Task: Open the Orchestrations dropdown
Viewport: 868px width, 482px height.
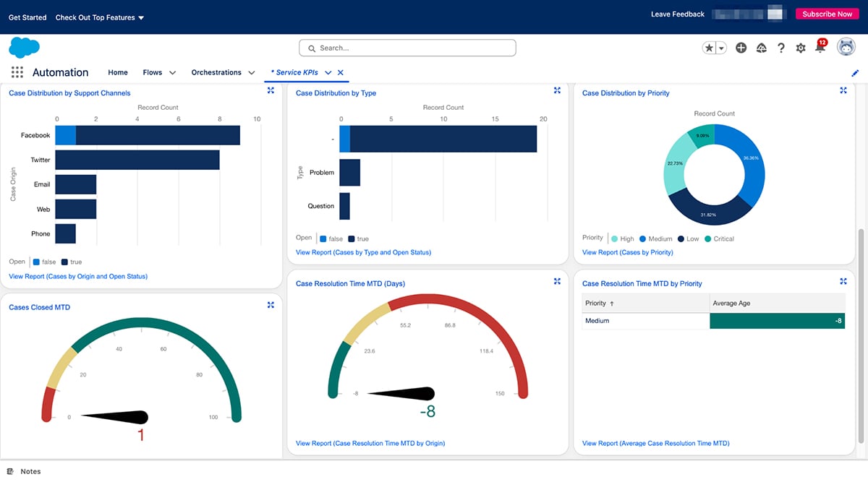Action: (251, 72)
